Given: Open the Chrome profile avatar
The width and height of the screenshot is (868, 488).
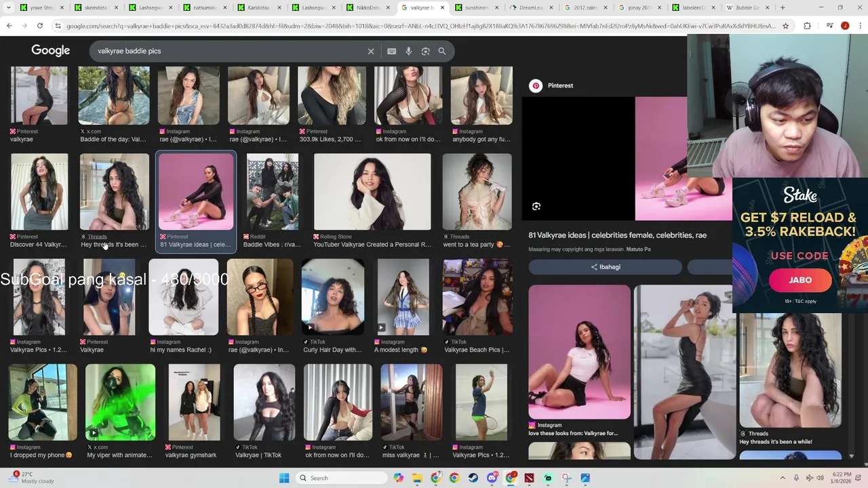Looking at the screenshot, I should click(x=845, y=26).
